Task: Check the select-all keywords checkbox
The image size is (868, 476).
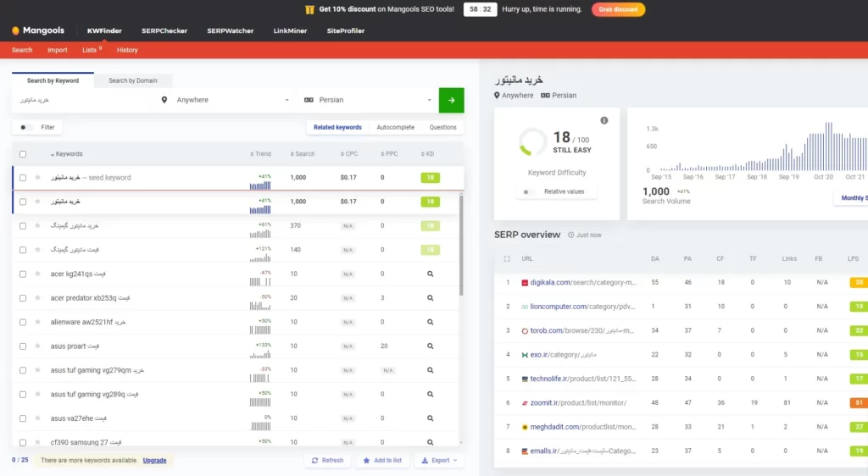Action: pyautogui.click(x=23, y=154)
